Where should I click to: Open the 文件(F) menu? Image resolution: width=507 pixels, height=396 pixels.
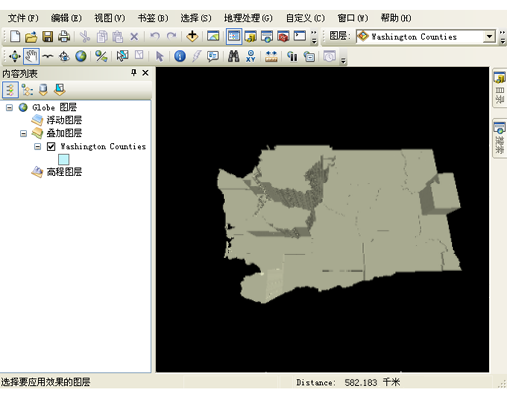point(23,18)
